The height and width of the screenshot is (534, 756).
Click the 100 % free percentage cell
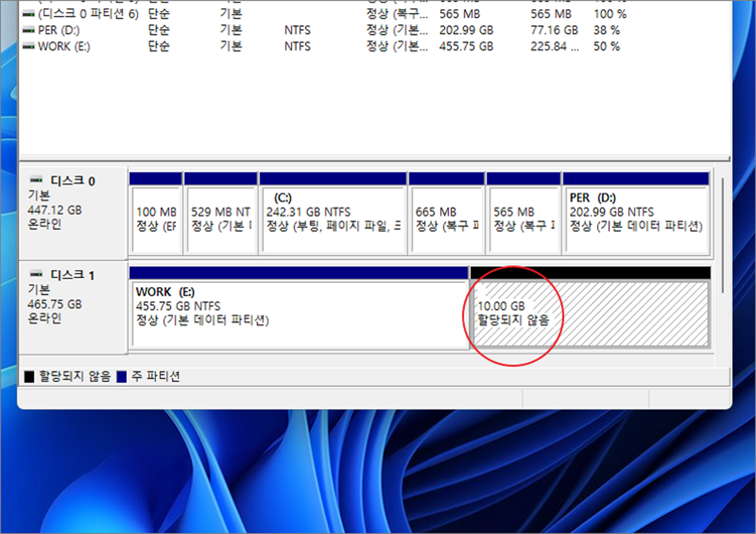610,13
